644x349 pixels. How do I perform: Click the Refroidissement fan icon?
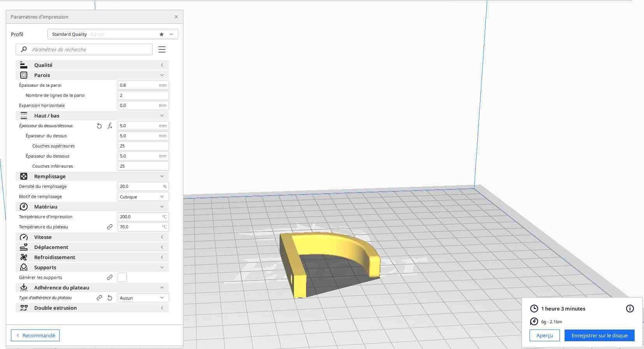click(x=24, y=257)
